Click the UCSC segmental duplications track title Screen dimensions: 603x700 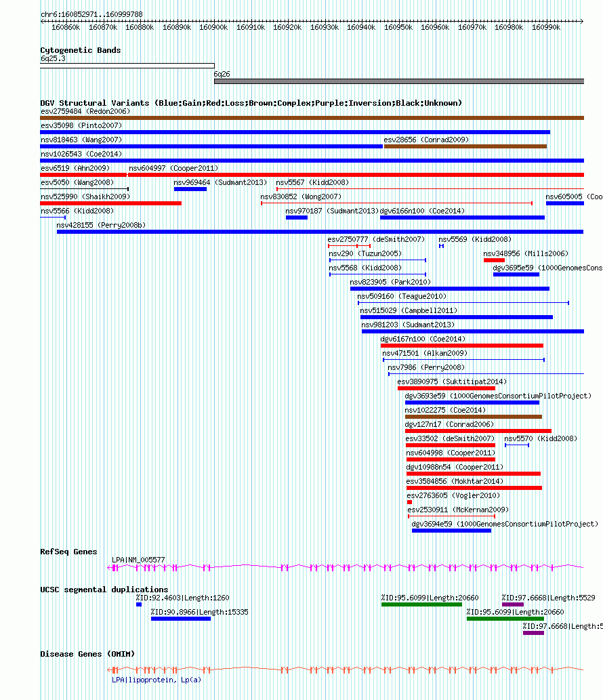pyautogui.click(x=104, y=590)
